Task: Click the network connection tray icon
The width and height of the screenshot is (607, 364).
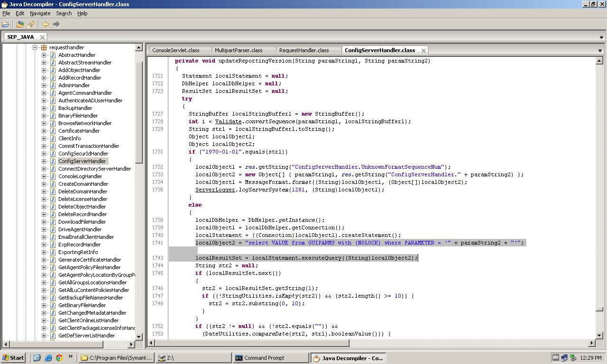Action: coord(565,358)
